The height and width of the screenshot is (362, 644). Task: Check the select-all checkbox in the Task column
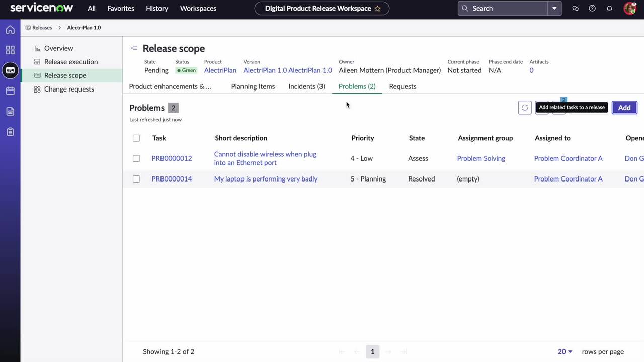click(x=136, y=138)
